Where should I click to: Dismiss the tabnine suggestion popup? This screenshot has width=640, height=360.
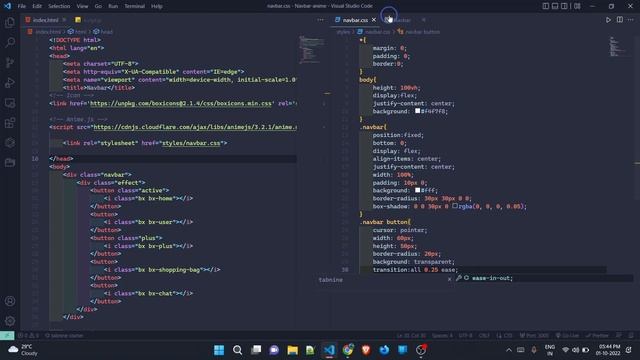point(449,280)
